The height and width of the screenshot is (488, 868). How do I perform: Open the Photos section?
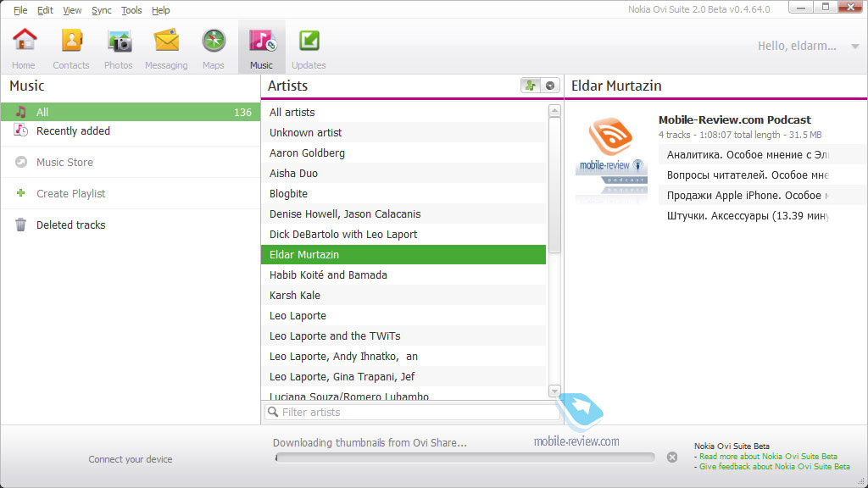pyautogui.click(x=119, y=47)
